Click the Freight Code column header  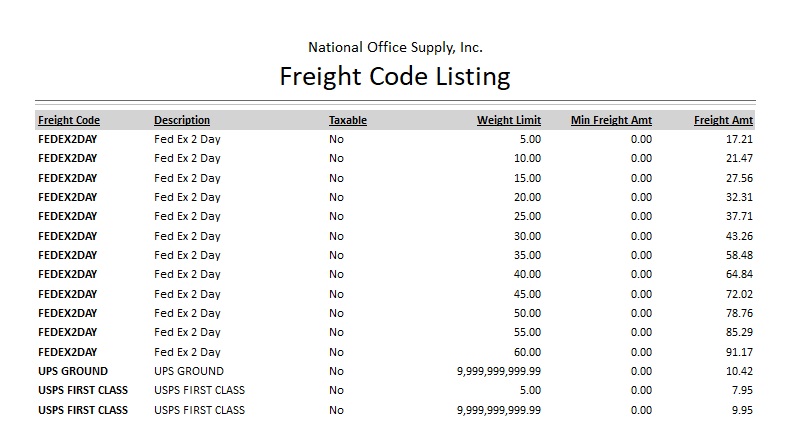point(69,121)
